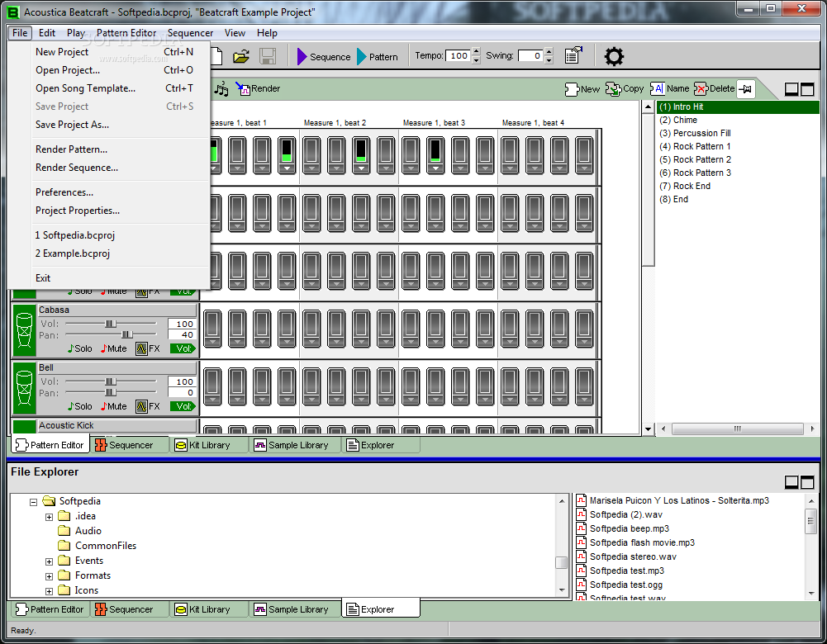Image resolution: width=827 pixels, height=644 pixels.
Task: Select Softpedia stereo.wav file
Action: tap(633, 556)
